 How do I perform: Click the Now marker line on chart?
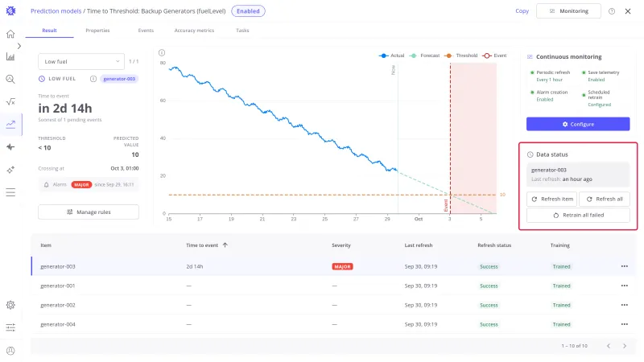(x=398, y=138)
